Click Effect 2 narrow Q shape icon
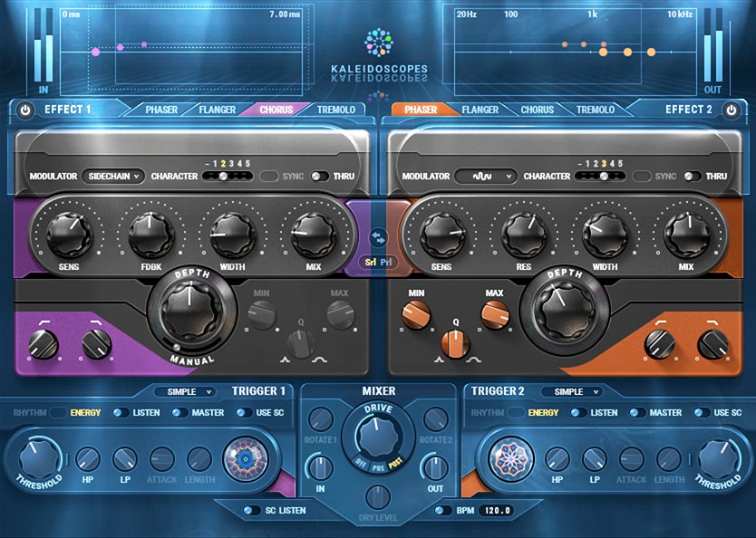Viewport: 756px width, 538px height. (440, 360)
